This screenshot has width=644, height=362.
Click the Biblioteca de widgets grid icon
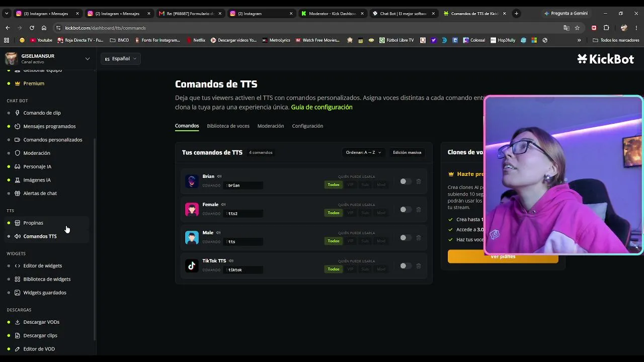pyautogui.click(x=18, y=279)
